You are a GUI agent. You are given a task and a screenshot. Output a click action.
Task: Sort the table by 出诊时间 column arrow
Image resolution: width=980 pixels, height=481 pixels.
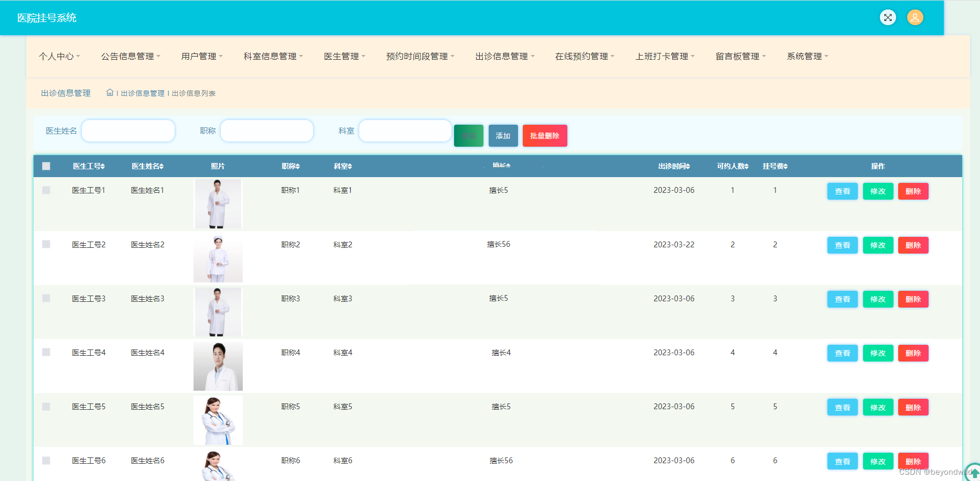click(x=687, y=166)
